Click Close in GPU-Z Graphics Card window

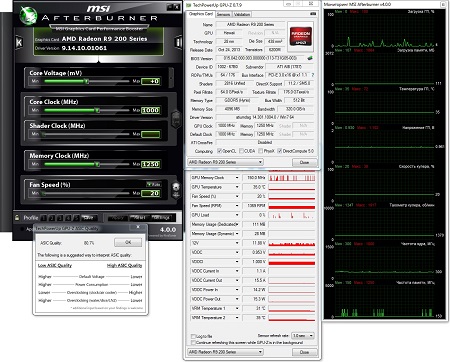pyautogui.click(x=305, y=162)
